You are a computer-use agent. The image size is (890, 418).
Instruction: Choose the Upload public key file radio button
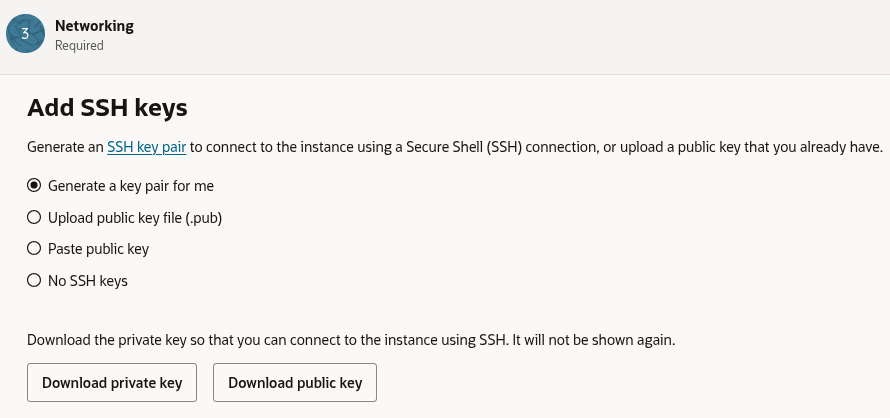[34, 217]
